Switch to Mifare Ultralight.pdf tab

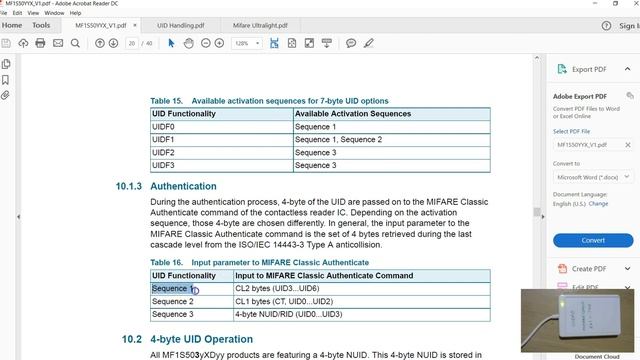point(260,25)
